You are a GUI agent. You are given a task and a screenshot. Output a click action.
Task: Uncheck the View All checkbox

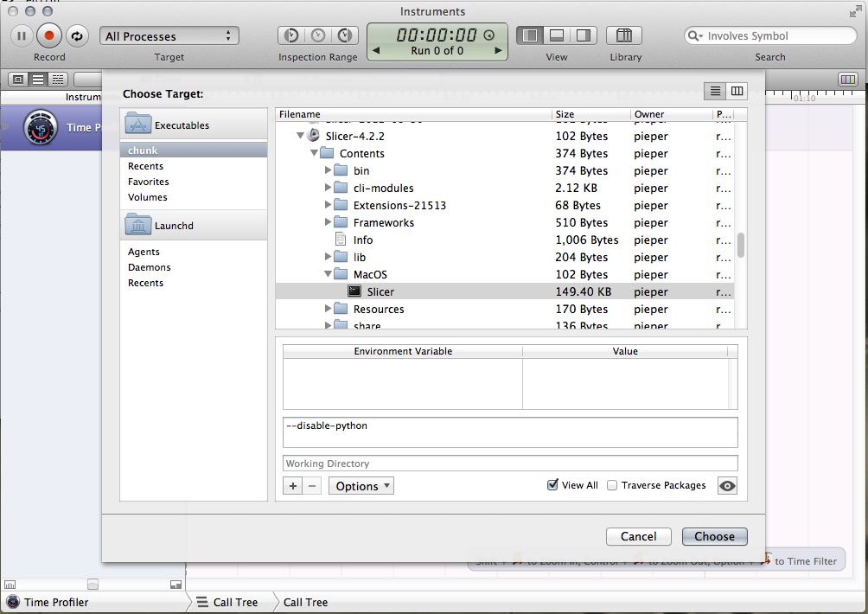pos(552,485)
